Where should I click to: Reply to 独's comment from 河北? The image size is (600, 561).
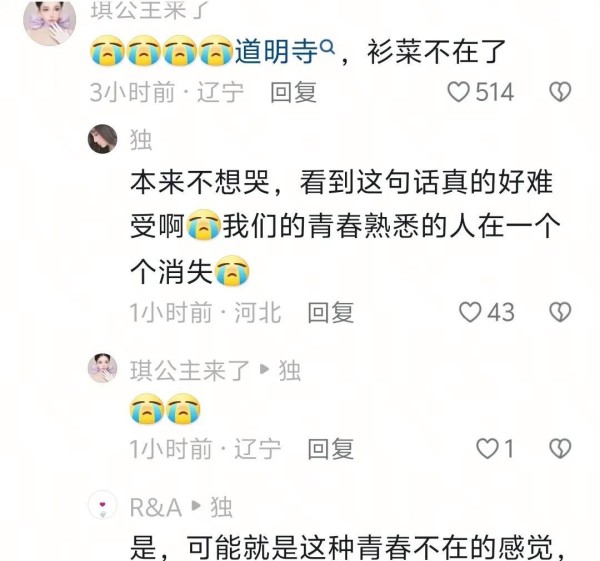pyautogui.click(x=331, y=312)
